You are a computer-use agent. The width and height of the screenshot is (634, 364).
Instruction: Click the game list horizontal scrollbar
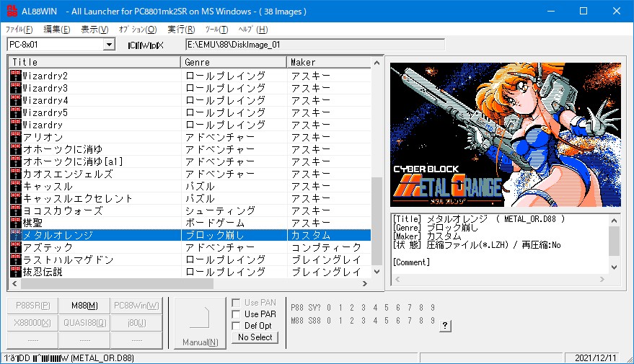[x=144, y=284]
